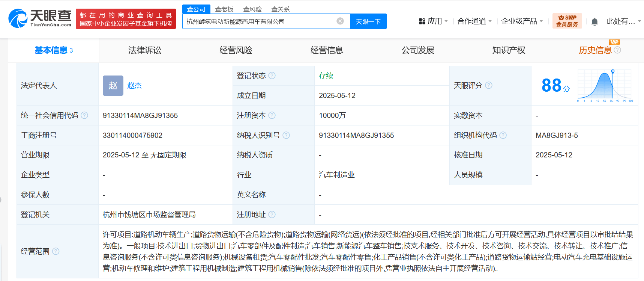Image resolution: width=644 pixels, height=281 pixels.
Task: Click the 成立日期 value 2025-05-12
Action: [337, 95]
